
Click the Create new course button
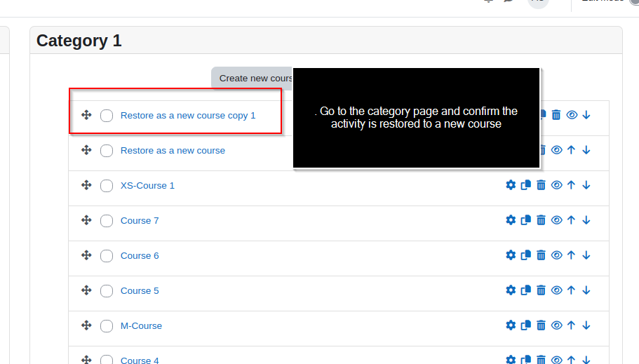click(253, 78)
